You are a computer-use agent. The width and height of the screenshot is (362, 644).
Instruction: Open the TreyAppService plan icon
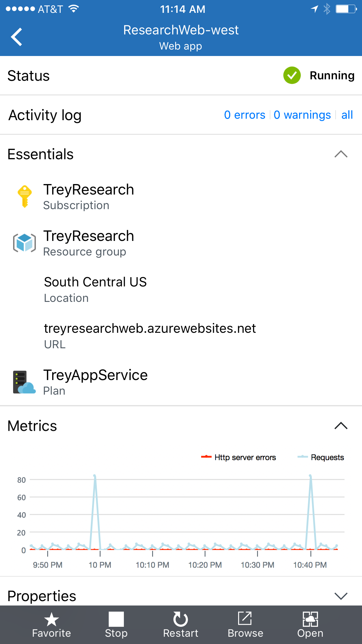pos(24,382)
